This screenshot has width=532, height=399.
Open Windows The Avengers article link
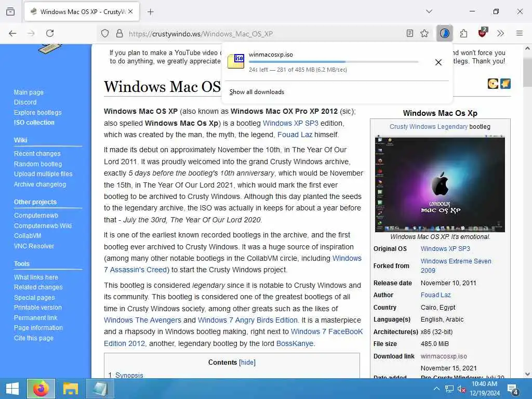pos(142,320)
